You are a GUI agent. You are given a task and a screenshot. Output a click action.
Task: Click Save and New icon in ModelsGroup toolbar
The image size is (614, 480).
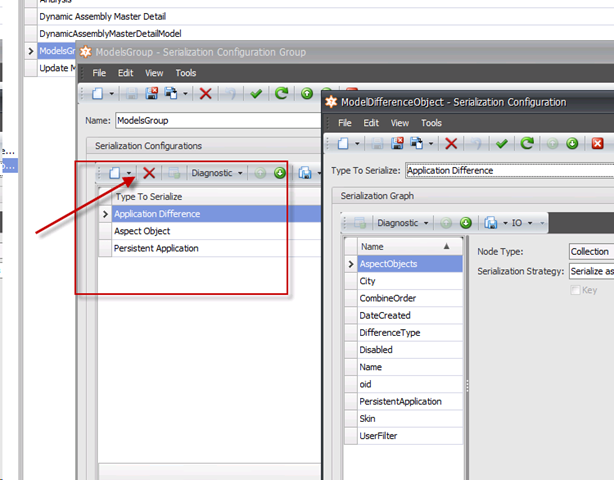(171, 94)
